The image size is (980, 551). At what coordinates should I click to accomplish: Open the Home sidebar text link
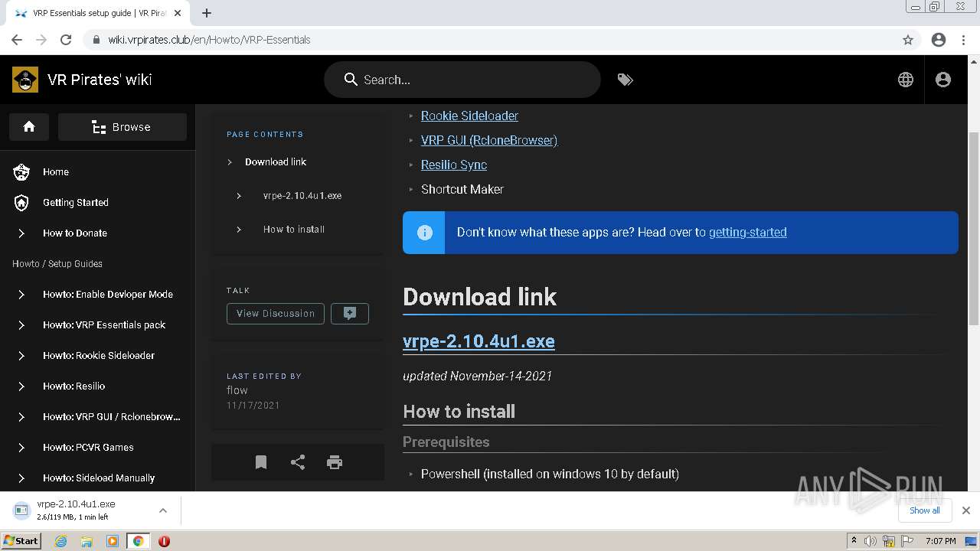point(56,172)
